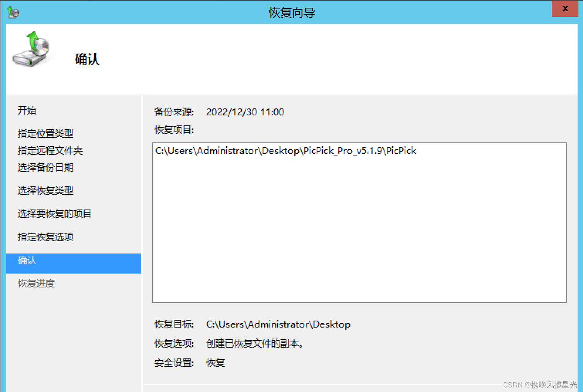This screenshot has width=583, height=392.
Task: Click the highlighted 确认 step
Action: point(74,263)
